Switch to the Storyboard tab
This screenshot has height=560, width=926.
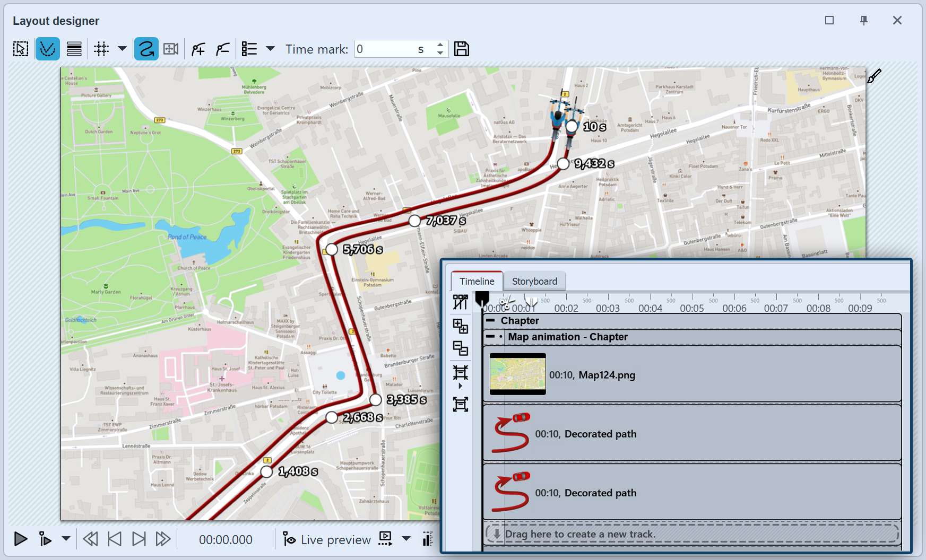click(534, 281)
